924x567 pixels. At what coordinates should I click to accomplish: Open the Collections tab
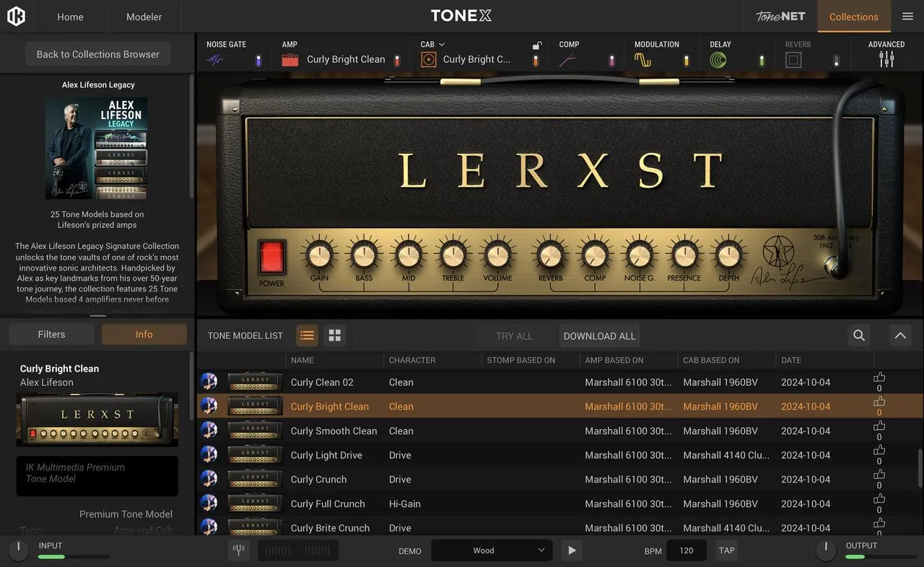click(854, 17)
